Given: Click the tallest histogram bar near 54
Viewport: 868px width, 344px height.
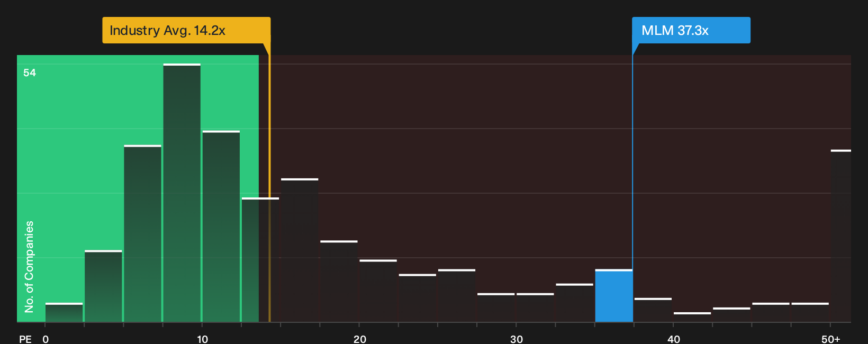Looking at the screenshot, I should point(182,193).
